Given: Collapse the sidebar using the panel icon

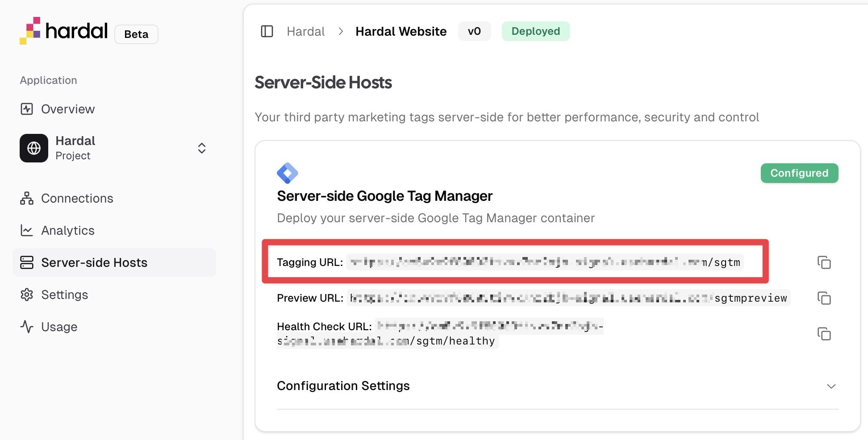Looking at the screenshot, I should 267,31.
